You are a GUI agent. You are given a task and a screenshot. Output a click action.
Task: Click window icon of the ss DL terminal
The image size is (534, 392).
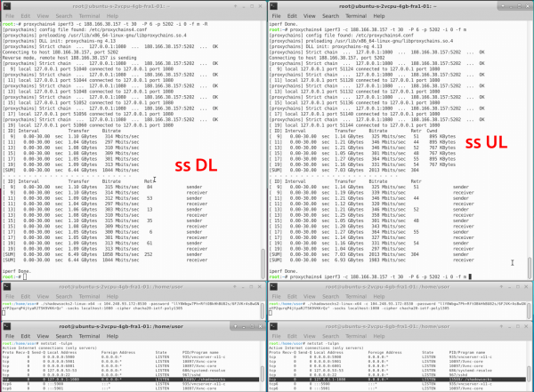tap(5, 5)
